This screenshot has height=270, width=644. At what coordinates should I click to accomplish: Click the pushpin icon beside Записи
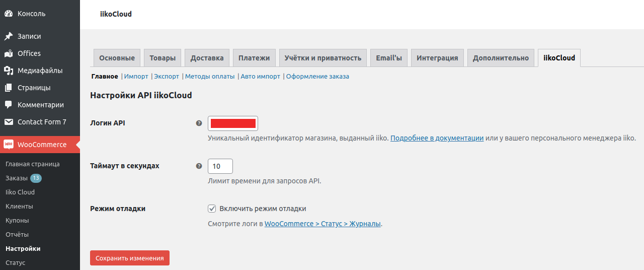pos(9,36)
